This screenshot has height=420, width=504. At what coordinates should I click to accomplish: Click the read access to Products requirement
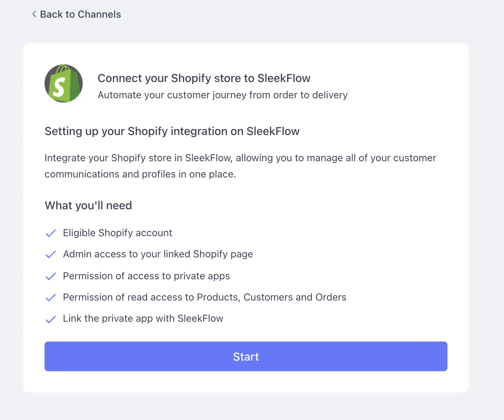click(x=204, y=297)
